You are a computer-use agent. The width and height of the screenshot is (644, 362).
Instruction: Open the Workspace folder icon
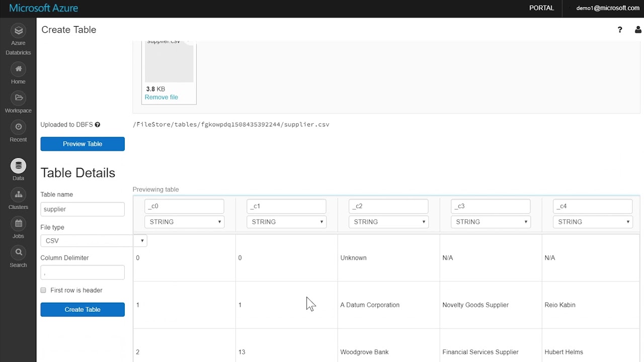[x=18, y=98]
